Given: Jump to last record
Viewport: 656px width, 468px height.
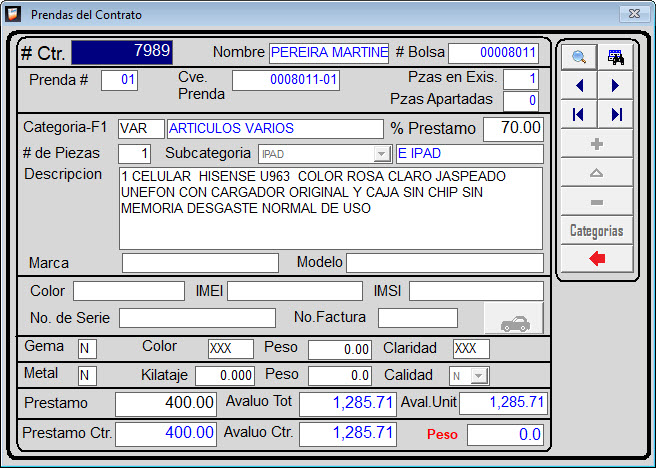Looking at the screenshot, I should [616, 115].
